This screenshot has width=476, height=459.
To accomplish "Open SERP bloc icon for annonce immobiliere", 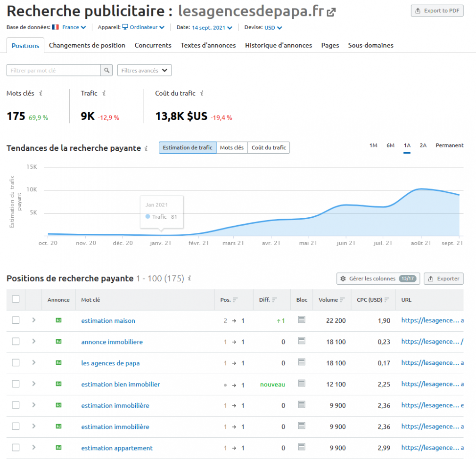I will (302, 341).
